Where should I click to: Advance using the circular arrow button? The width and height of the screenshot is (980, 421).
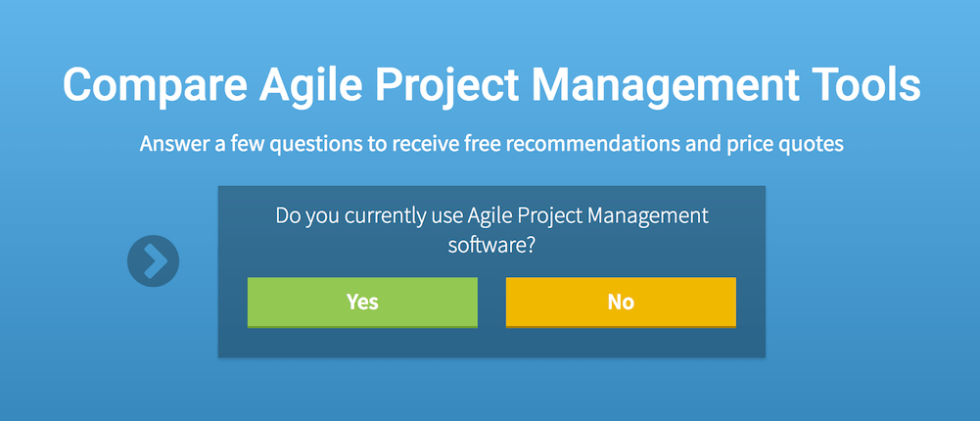(x=153, y=261)
